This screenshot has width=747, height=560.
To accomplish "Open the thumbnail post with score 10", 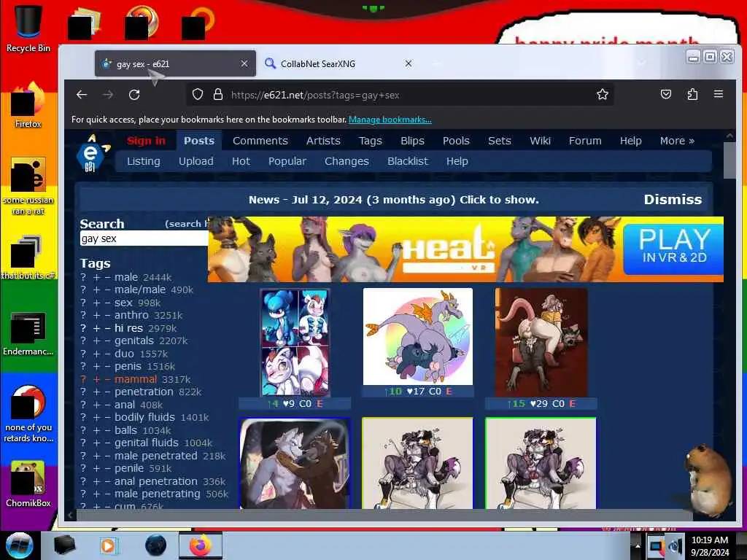I will (418, 336).
